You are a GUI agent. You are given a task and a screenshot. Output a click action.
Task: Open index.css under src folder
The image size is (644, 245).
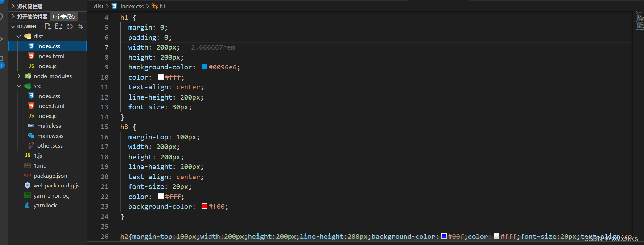pyautogui.click(x=48, y=96)
